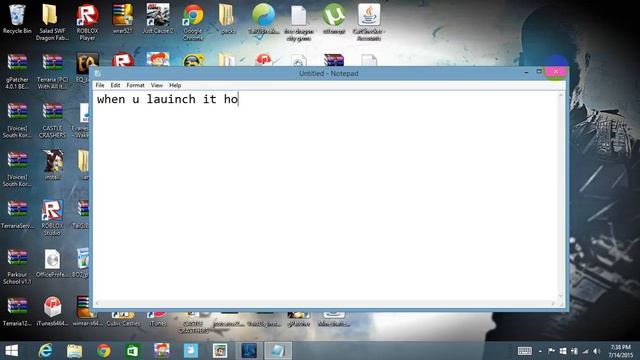Select the CASTLE CRASHERS archive icon
This screenshot has height=360, width=640.
[x=52, y=120]
